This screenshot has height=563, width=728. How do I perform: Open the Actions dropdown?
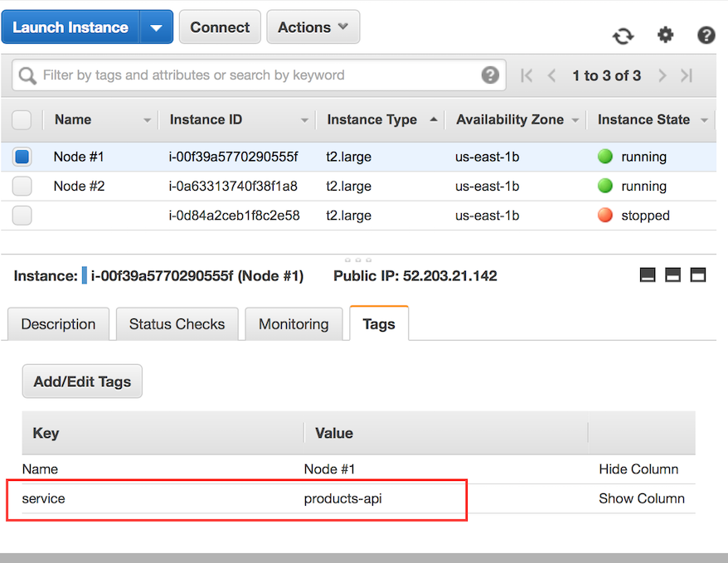pos(313,27)
